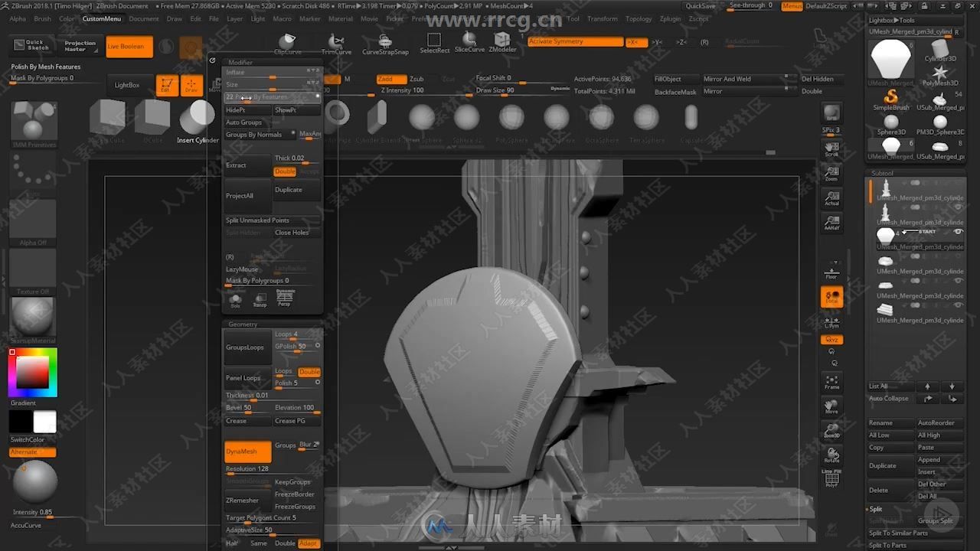Select the Capsule insert mesh
980x551 pixels.
pos(691,121)
